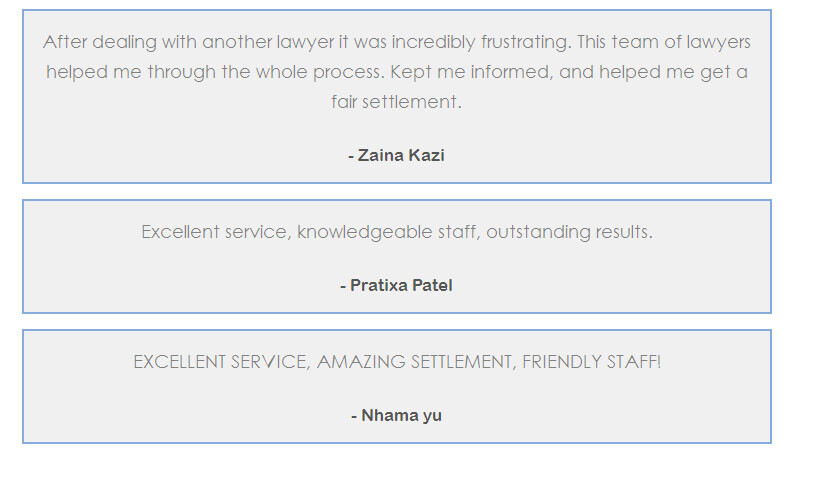The height and width of the screenshot is (500, 832).
Task: Click the phrase 'This team of lawyers'
Action: [x=664, y=42]
